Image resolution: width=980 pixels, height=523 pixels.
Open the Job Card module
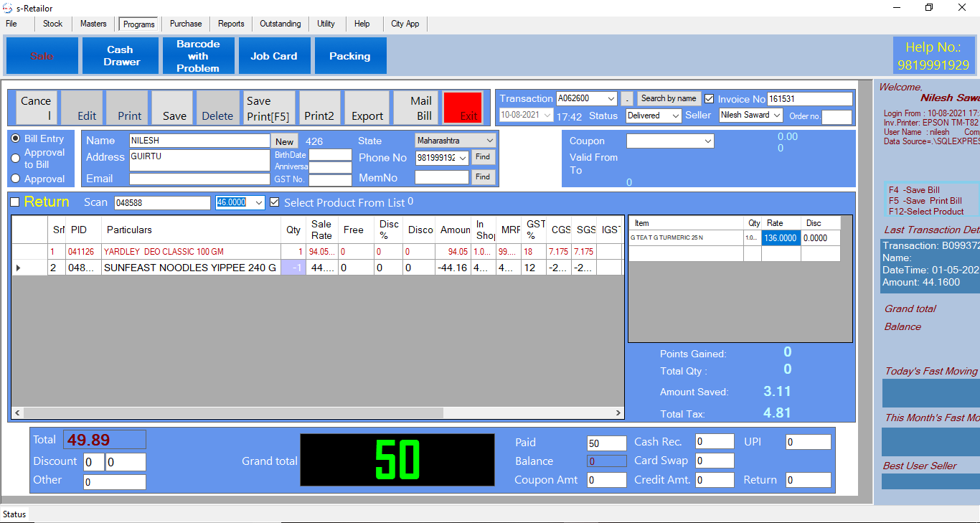click(x=273, y=56)
